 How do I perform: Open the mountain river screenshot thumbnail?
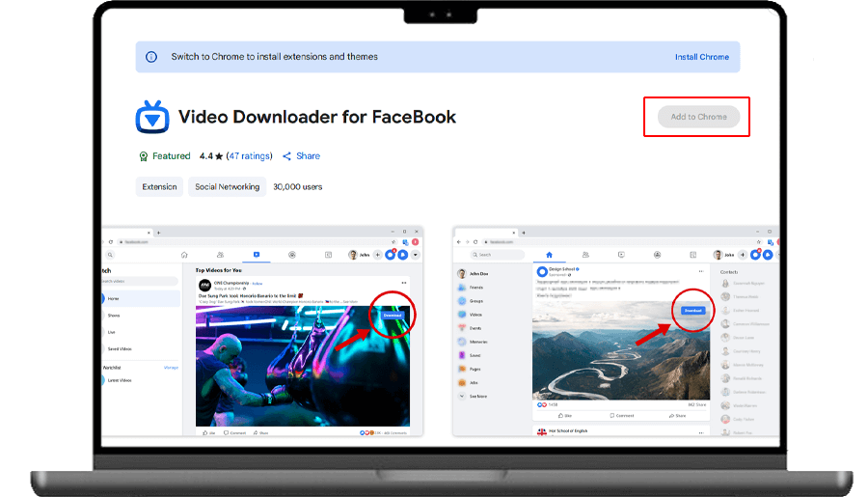(x=616, y=331)
